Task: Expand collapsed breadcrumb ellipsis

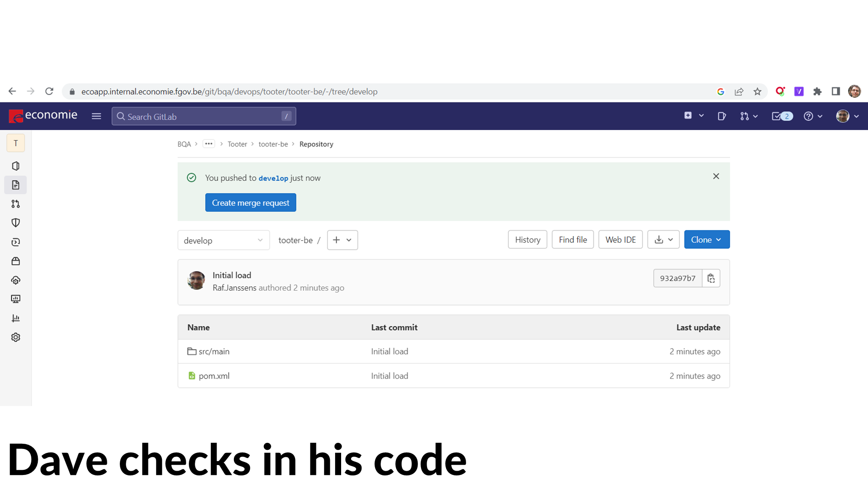Action: coord(209,144)
